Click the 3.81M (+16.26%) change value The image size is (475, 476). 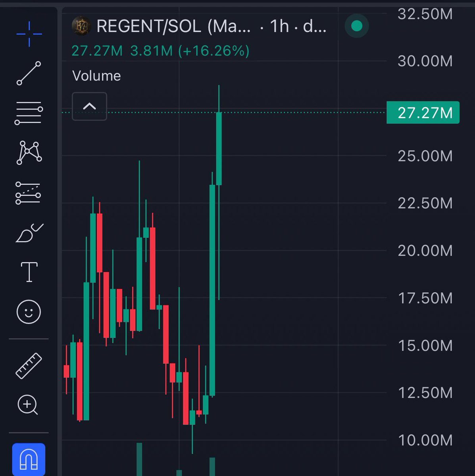tap(190, 51)
